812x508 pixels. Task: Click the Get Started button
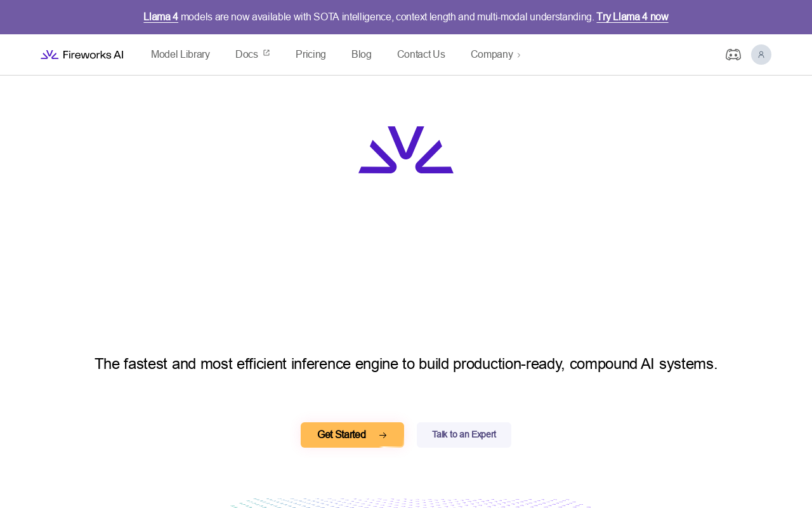(352, 435)
